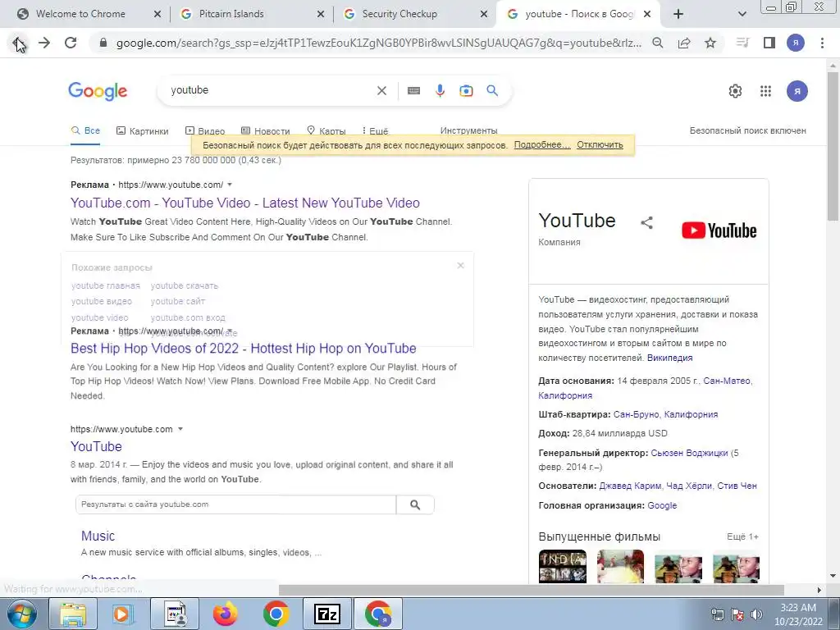Viewport: 840px width, 630px height.
Task: Click the YouTube logo in knowledge panel
Action: coord(719,231)
